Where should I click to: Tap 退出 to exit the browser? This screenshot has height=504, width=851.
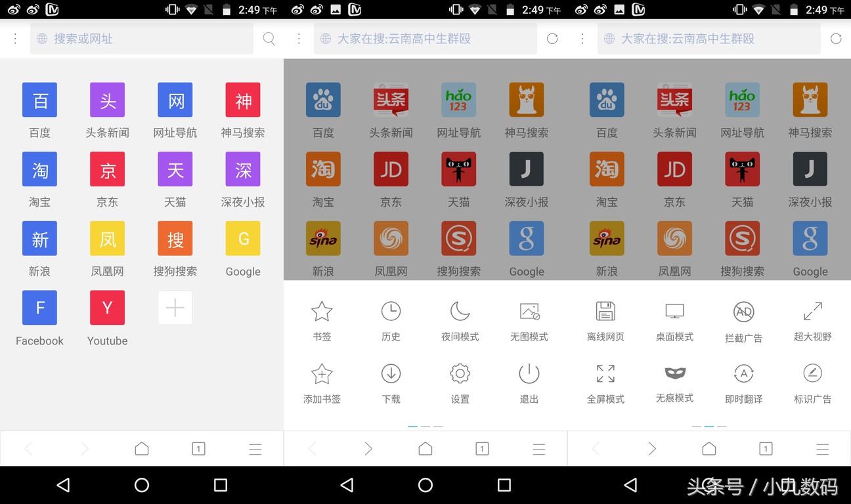click(529, 383)
